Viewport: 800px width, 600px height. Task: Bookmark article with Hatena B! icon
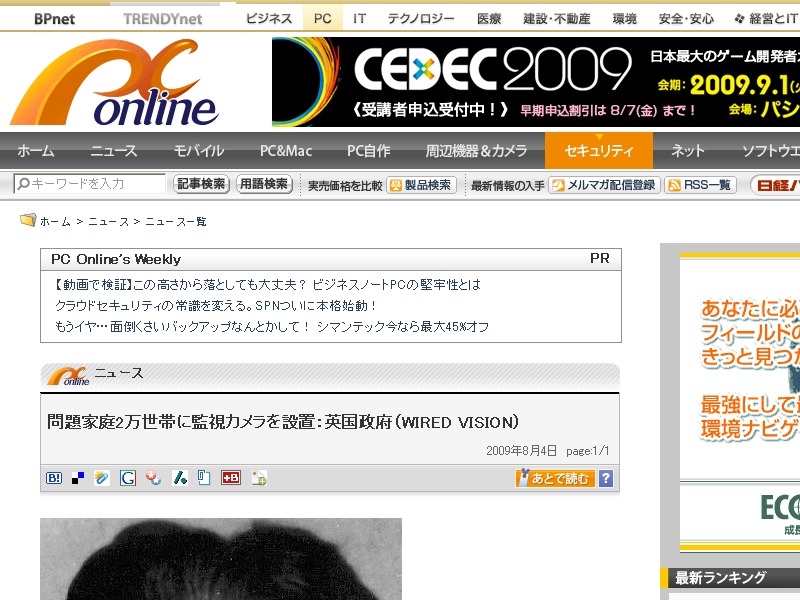54,478
